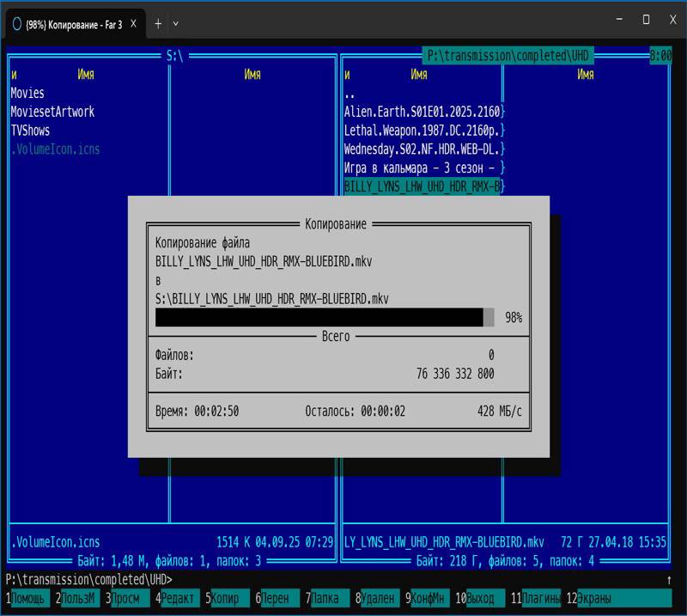
Task: Expand the terminal profiles dropdown chevron
Action: pyautogui.click(x=176, y=24)
